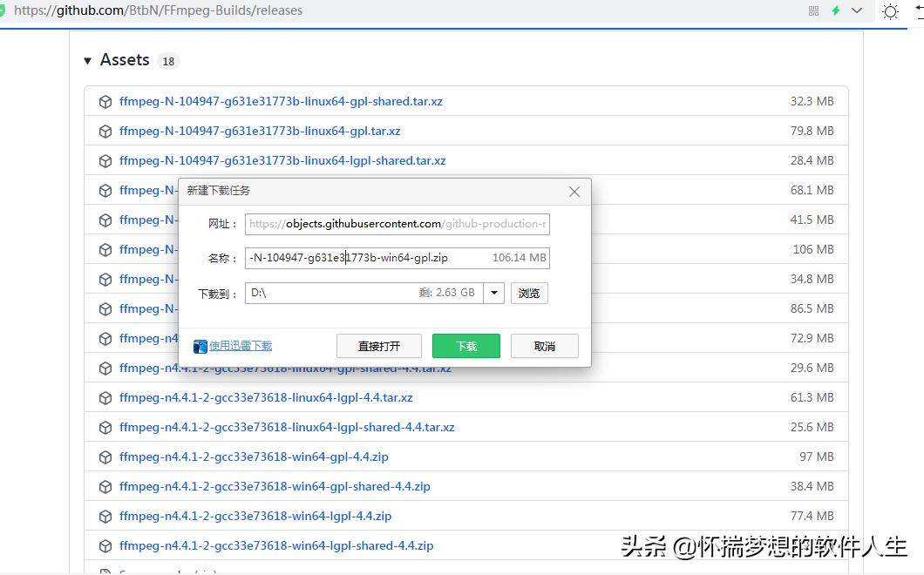Click the 直接打开 open-directly button
924x575 pixels.
point(378,345)
